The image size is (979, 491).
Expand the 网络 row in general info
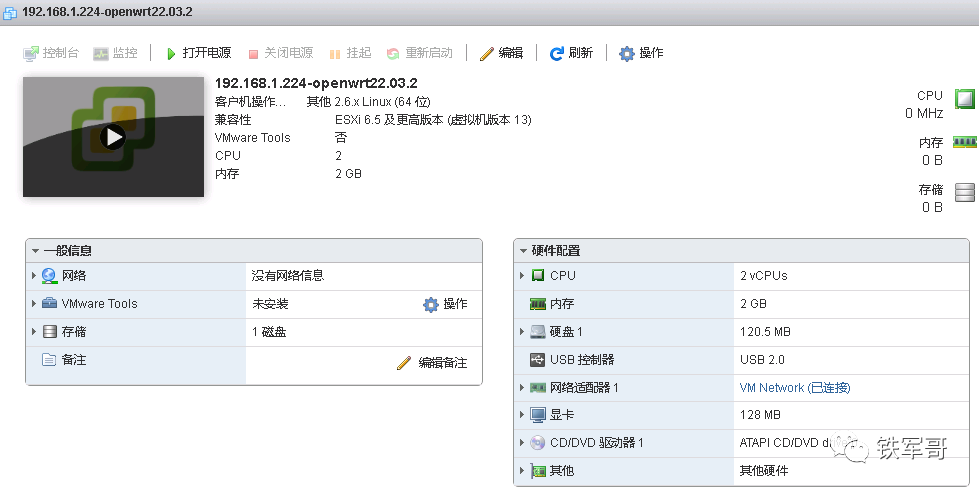[34, 275]
